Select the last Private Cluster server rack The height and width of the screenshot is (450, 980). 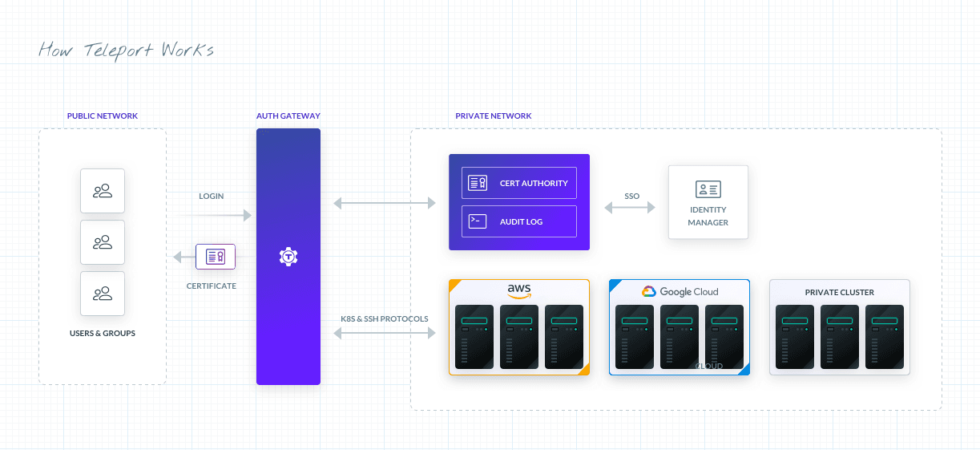885,337
